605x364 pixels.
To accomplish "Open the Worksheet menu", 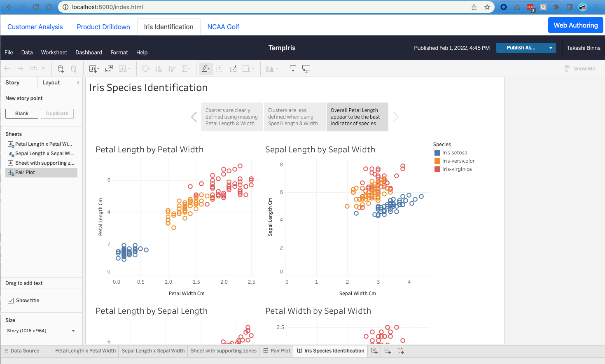I will click(54, 52).
